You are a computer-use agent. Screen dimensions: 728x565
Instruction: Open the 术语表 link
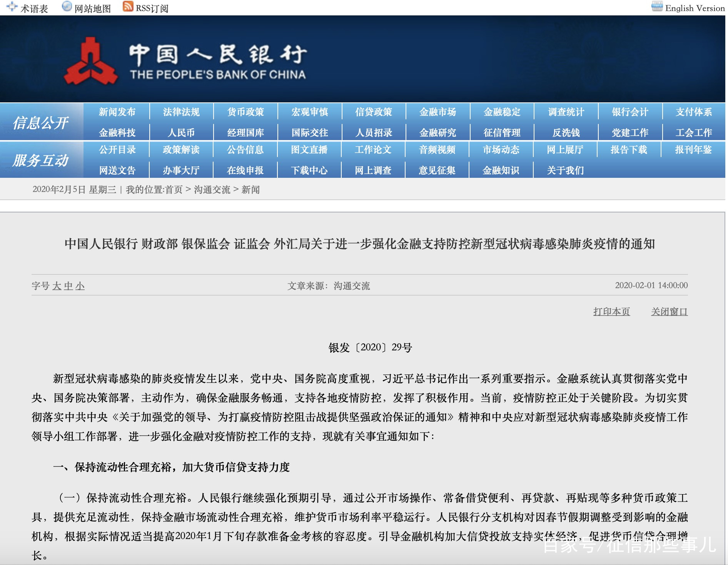(x=34, y=8)
